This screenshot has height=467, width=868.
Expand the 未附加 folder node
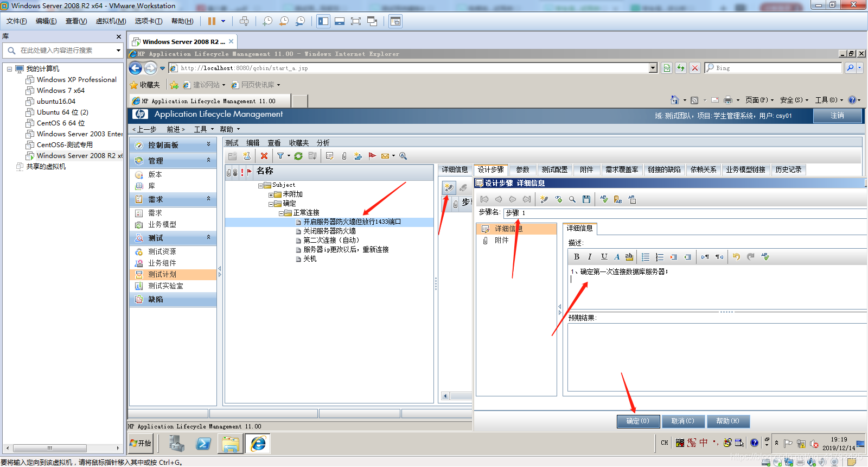[x=271, y=194]
